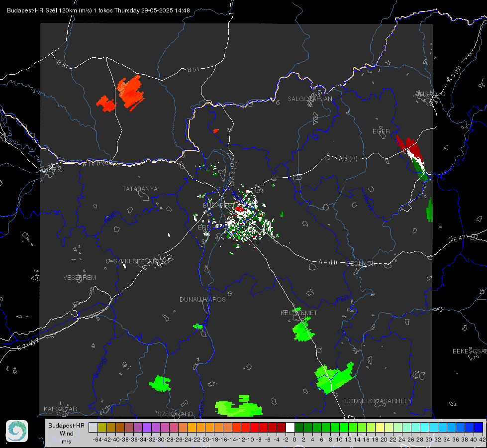Select the pale yellow legend swatch
Screen dimensions: 487x448
380,427
